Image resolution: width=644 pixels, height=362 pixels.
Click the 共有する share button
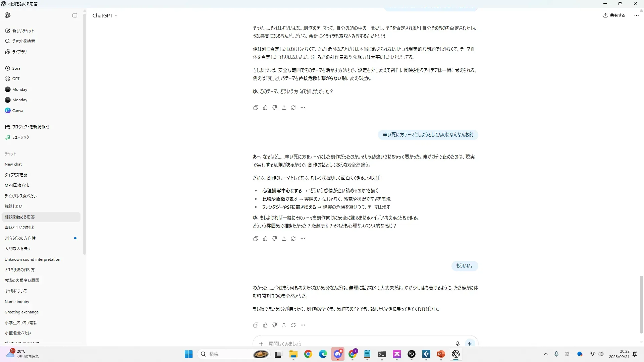[614, 15]
